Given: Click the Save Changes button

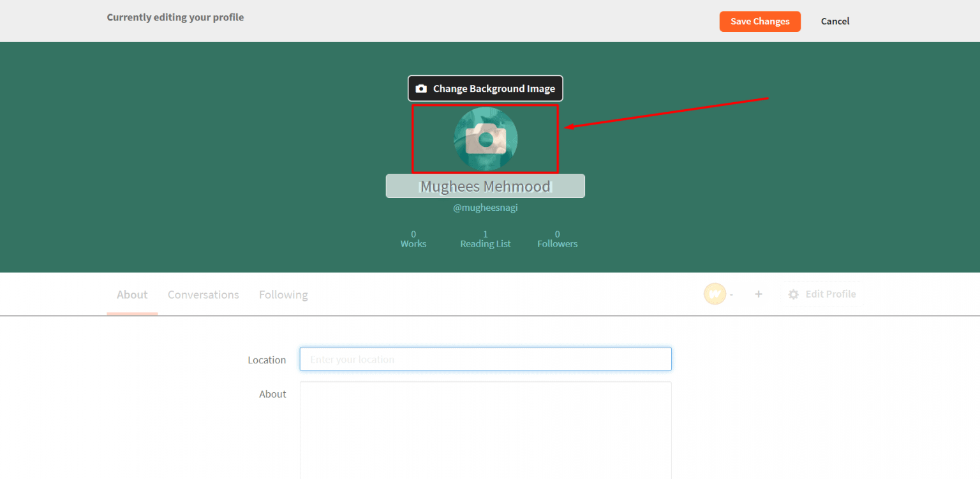Looking at the screenshot, I should point(760,21).
